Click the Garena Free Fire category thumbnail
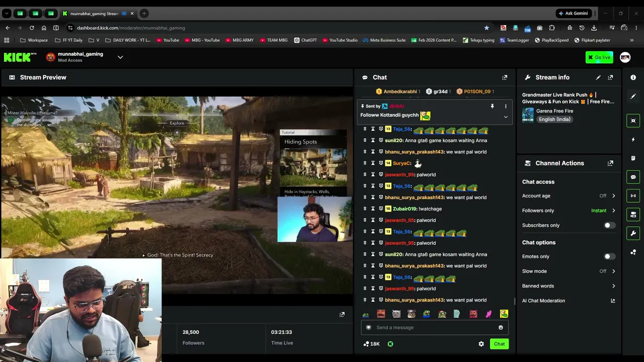 [x=528, y=115]
